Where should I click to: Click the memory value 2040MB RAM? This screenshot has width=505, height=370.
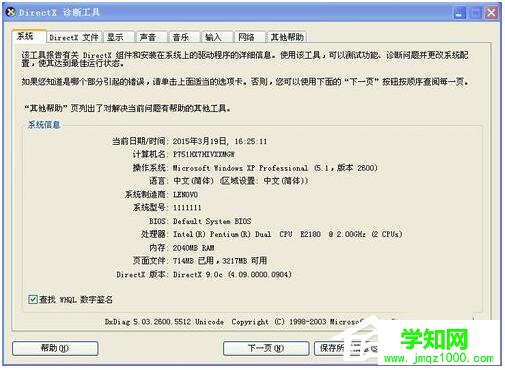coord(193,248)
